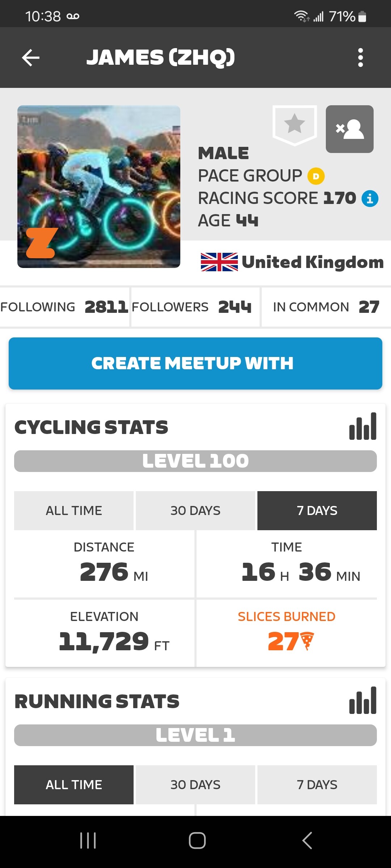The width and height of the screenshot is (391, 868).
Task: Tap CREATE MEETUP WITH button
Action: [x=195, y=363]
